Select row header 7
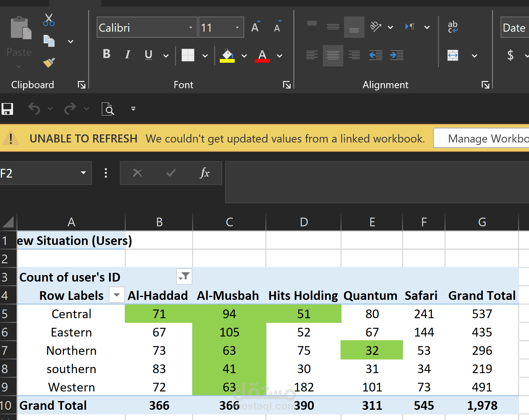529x420 pixels. pos(8,350)
